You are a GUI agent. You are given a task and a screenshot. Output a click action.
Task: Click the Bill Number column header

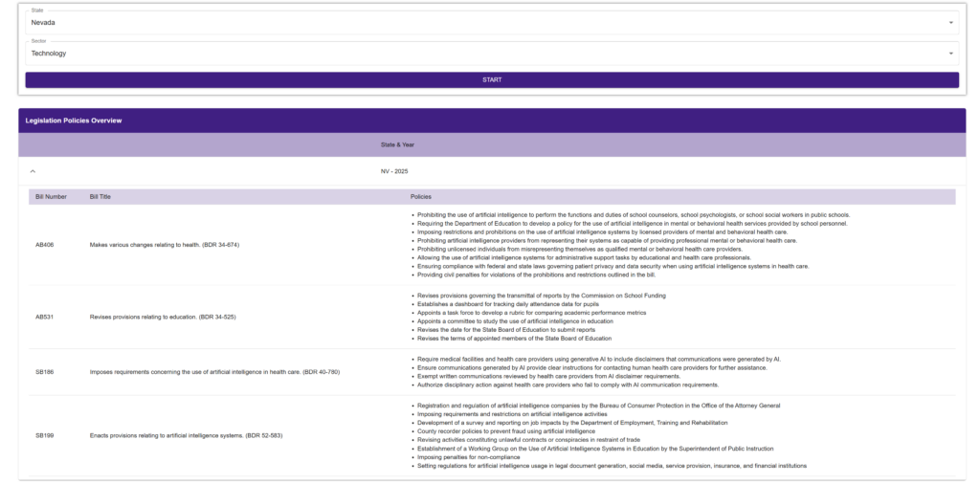[51, 196]
